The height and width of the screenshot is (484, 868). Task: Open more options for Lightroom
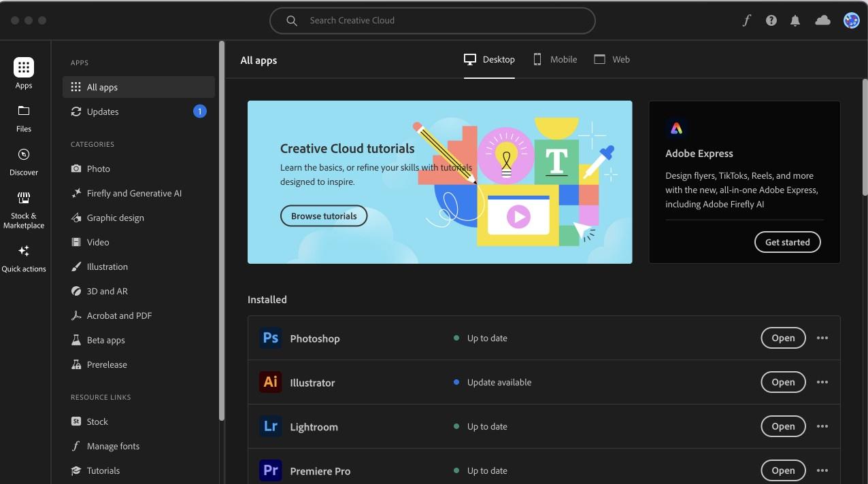(x=822, y=426)
